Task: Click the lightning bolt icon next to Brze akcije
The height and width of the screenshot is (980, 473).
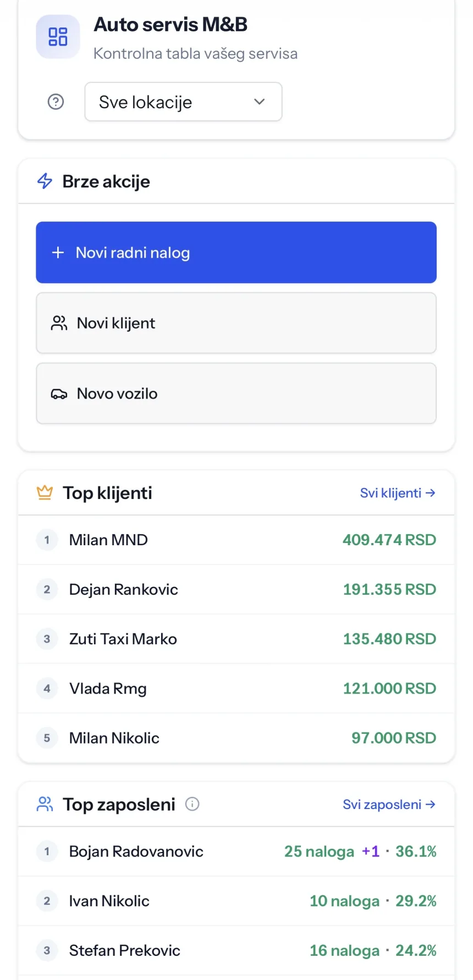Action: click(x=45, y=181)
